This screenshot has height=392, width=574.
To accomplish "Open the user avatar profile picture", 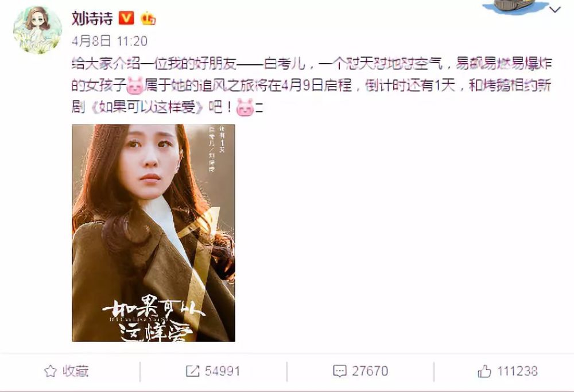I will click(x=37, y=30).
